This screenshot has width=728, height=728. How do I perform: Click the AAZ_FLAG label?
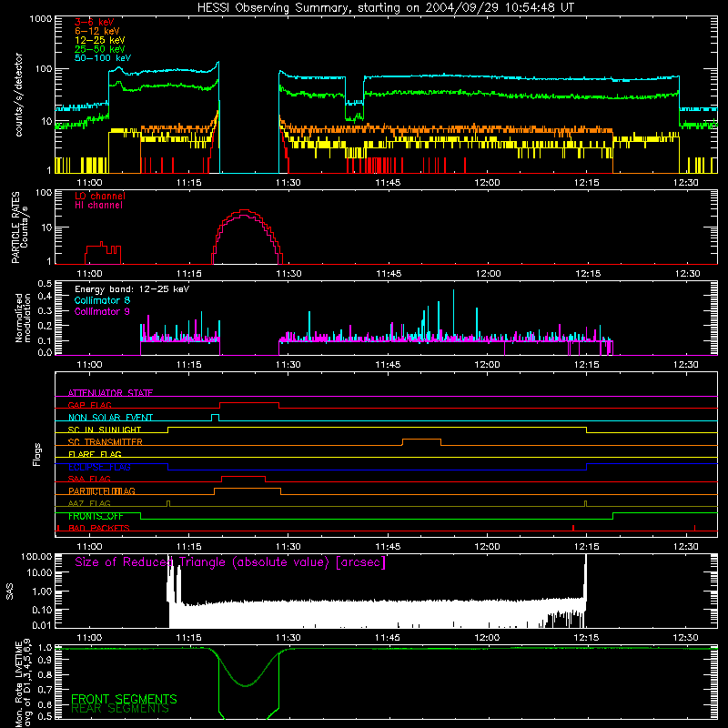coord(89,503)
